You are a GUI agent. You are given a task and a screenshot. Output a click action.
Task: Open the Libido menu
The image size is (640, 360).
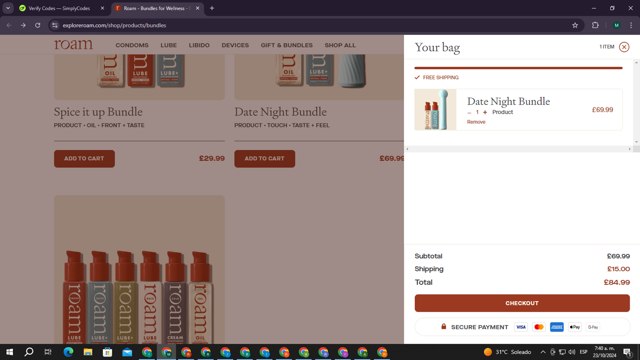click(199, 45)
